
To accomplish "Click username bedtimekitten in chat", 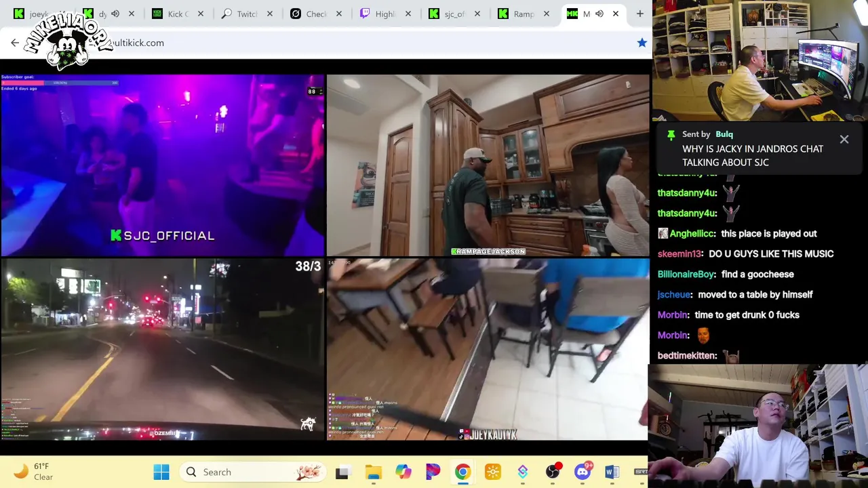I will click(687, 355).
